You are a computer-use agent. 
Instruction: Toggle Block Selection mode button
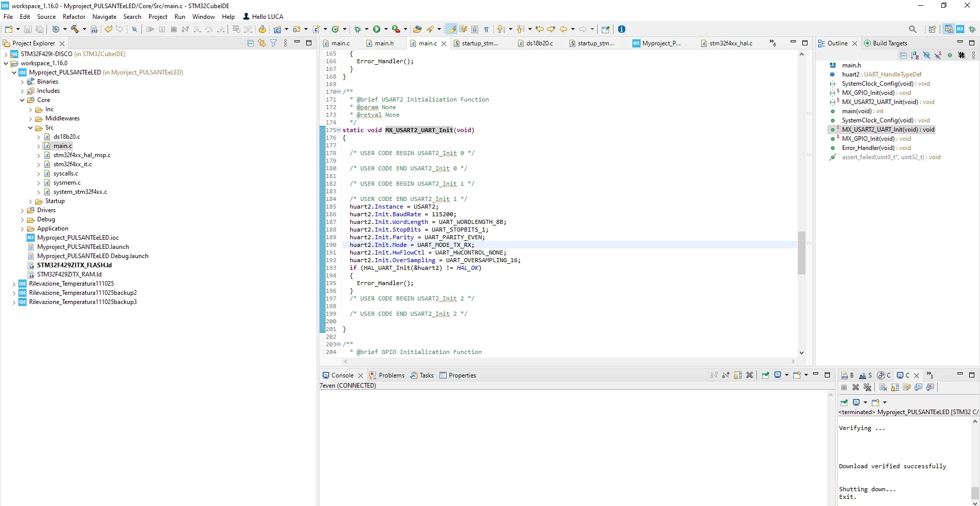tap(475, 29)
